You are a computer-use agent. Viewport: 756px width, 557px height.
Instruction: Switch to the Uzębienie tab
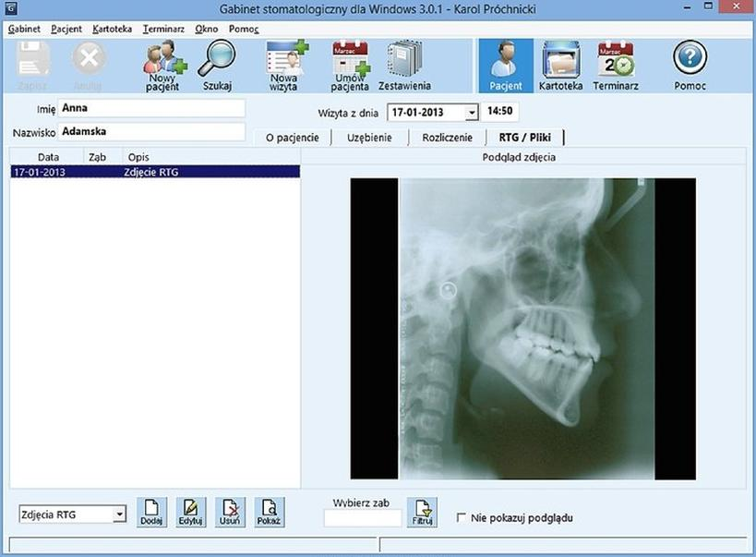point(369,138)
